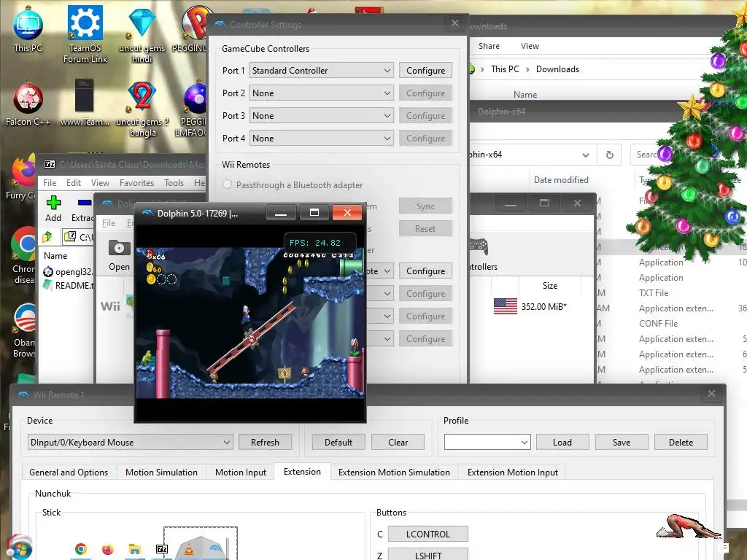Click the File Explorer taskbar icon
The image size is (747, 560).
click(x=135, y=550)
